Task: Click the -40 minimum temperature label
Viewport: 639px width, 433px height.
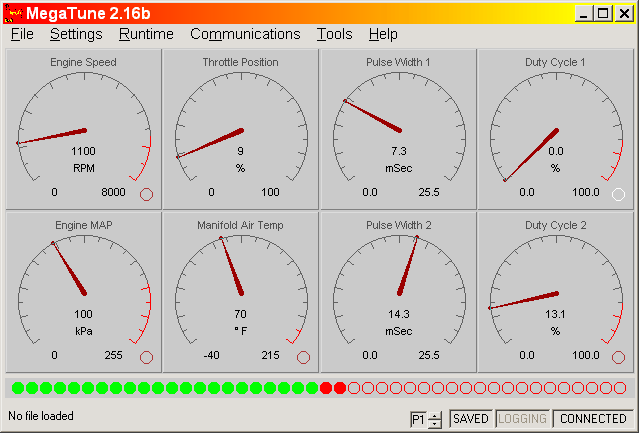Action: coord(212,355)
